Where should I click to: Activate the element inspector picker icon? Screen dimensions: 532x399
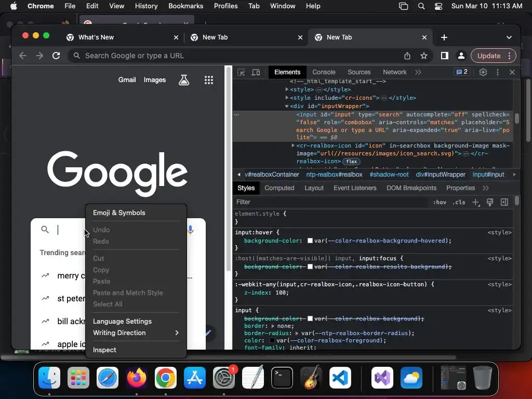point(241,72)
